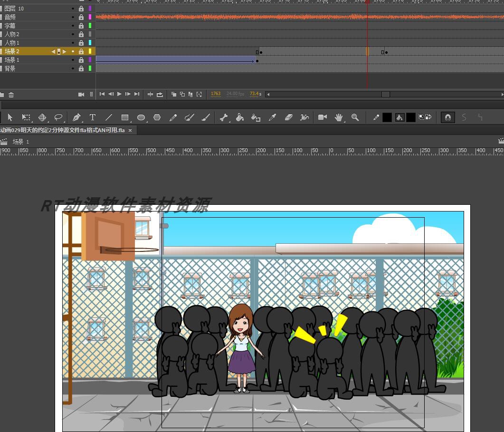Select the PolyStar polygon tool
This screenshot has height=432, width=504.
tap(157, 117)
